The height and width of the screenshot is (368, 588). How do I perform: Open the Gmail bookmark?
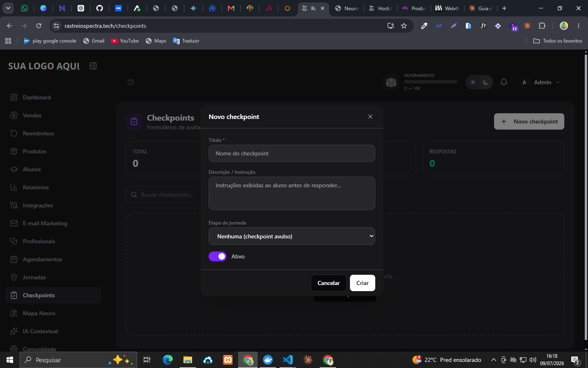(94, 41)
